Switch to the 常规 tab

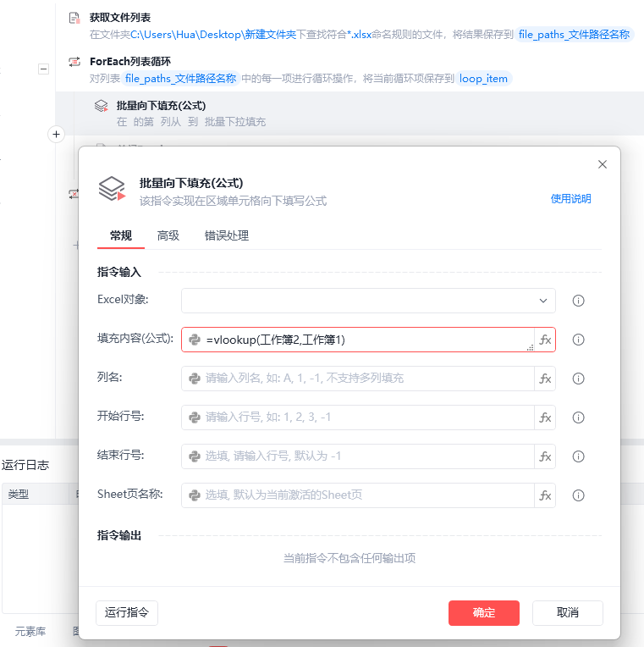(x=121, y=235)
